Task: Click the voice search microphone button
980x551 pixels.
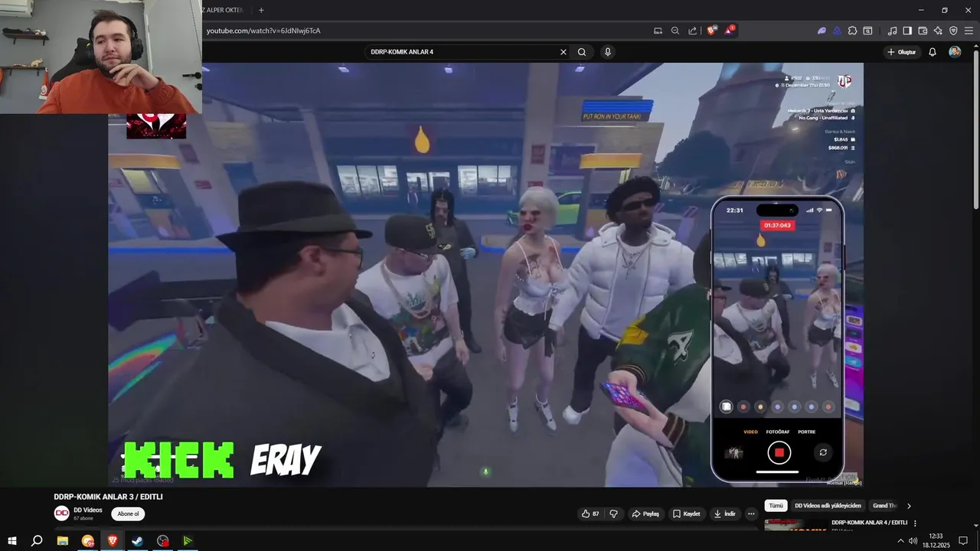Action: point(608,52)
